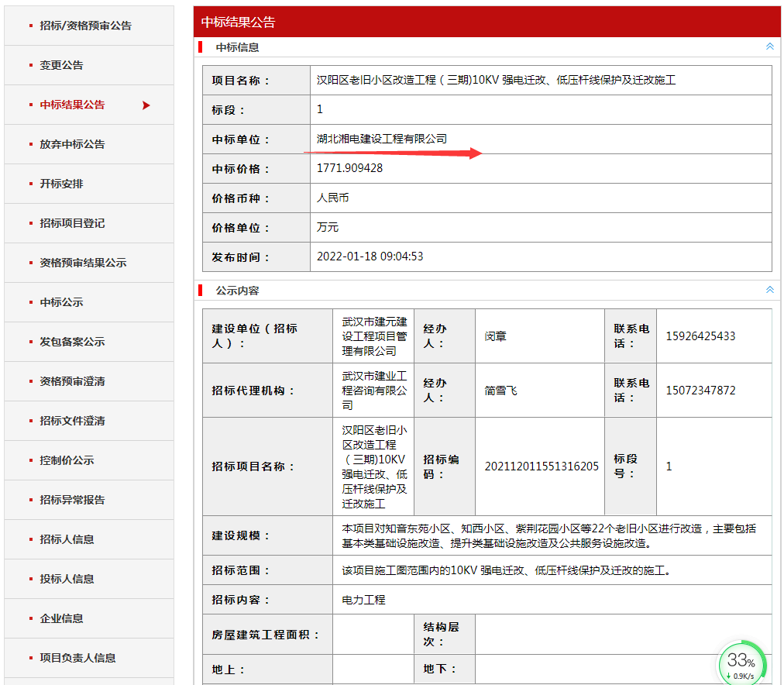
Task: Open 企业信息 menu item
Action: pyautogui.click(x=61, y=618)
